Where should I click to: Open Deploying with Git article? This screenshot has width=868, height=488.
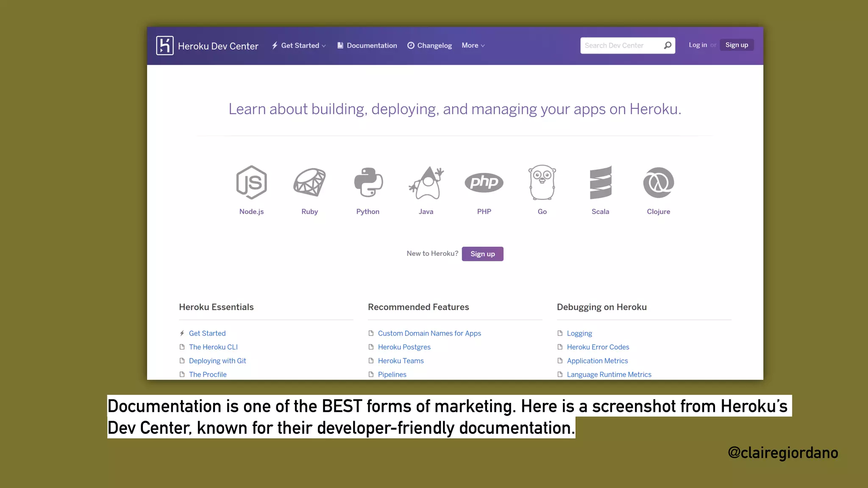[217, 360]
